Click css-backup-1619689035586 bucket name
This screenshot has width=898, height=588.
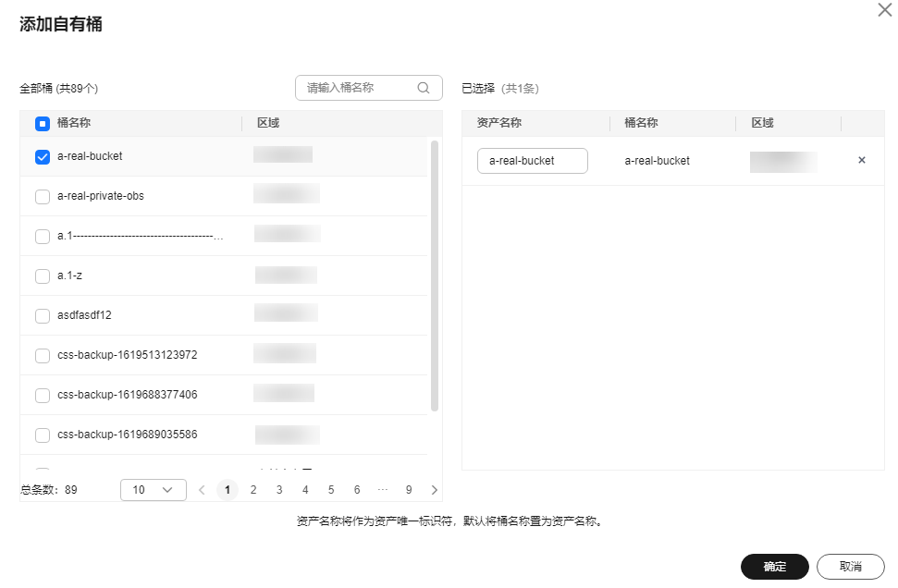coord(127,435)
